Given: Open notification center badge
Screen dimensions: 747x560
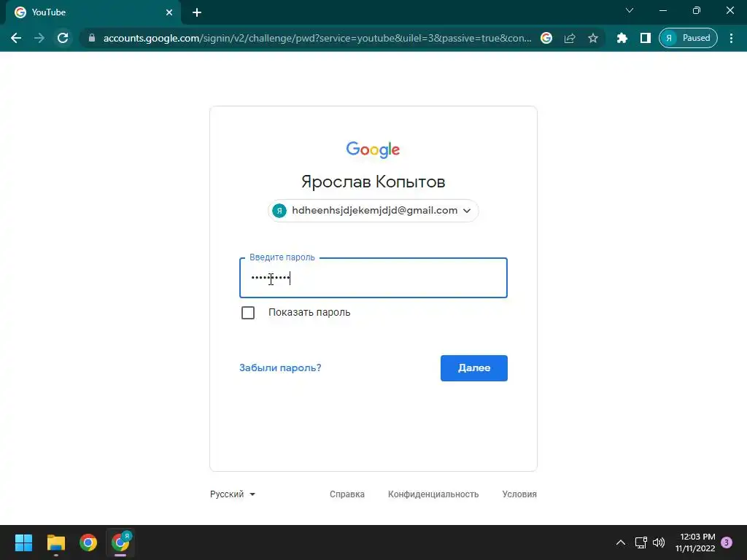Looking at the screenshot, I should click(x=727, y=542).
